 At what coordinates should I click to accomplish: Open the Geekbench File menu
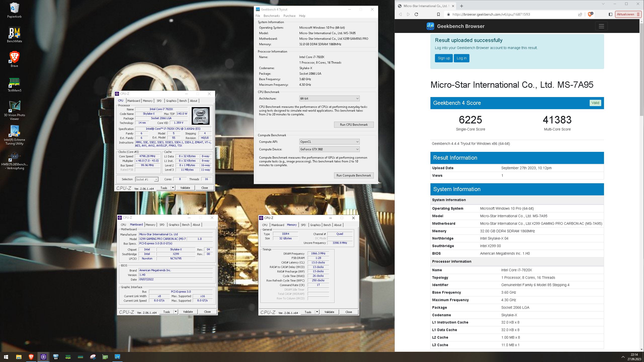[x=258, y=16]
